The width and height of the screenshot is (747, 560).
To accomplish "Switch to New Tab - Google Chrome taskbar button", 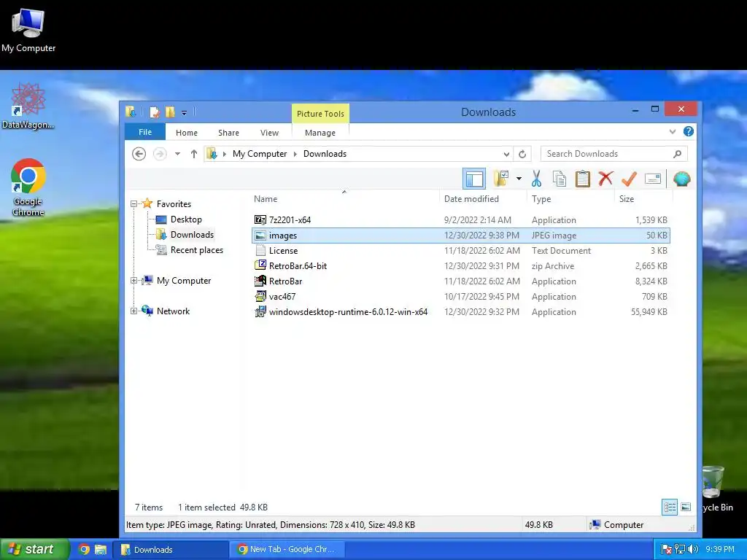I will pyautogui.click(x=287, y=550).
